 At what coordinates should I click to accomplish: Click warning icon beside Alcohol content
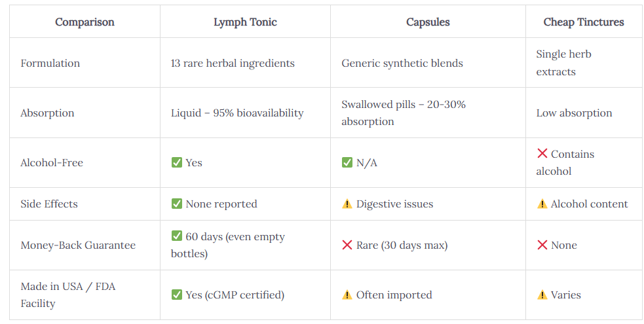coord(542,204)
